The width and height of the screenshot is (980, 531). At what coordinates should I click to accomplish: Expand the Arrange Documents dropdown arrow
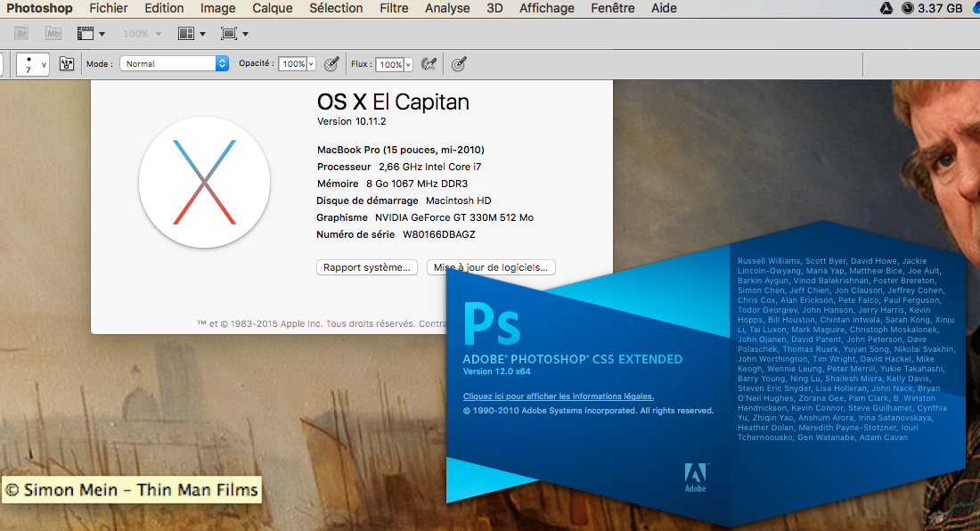[202, 35]
